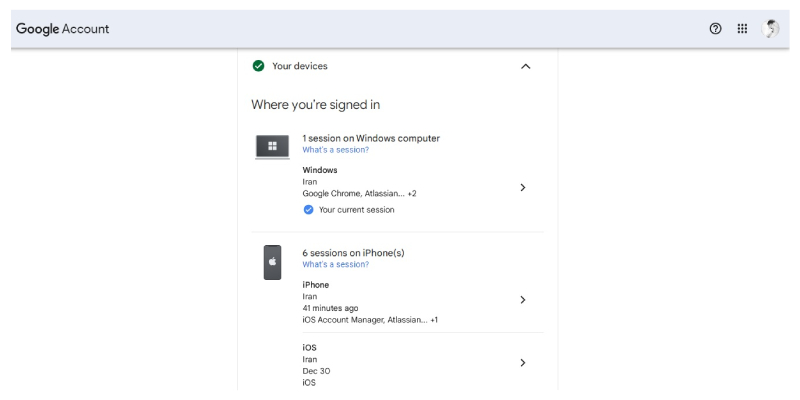This screenshot has height=400, width=800.
Task: Open Google Account help icon
Action: [715, 29]
